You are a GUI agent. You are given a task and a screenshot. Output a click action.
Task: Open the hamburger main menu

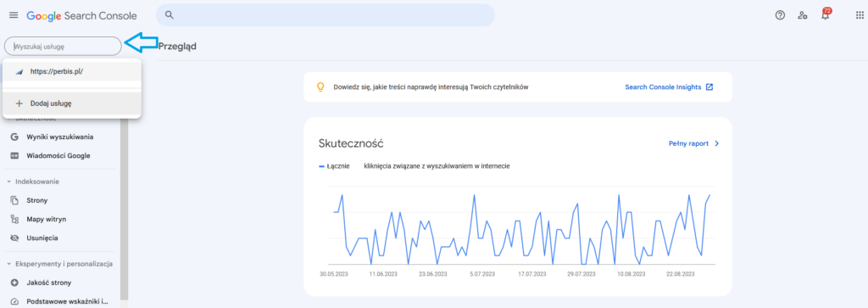click(14, 15)
